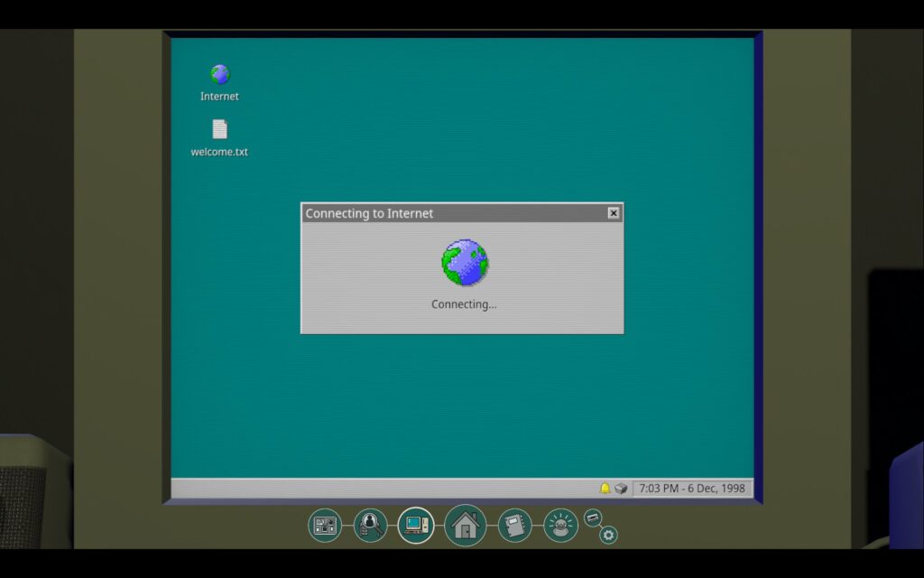Open the Internet globe desktop icon
Viewport: 924px width, 578px height.
coord(219,74)
